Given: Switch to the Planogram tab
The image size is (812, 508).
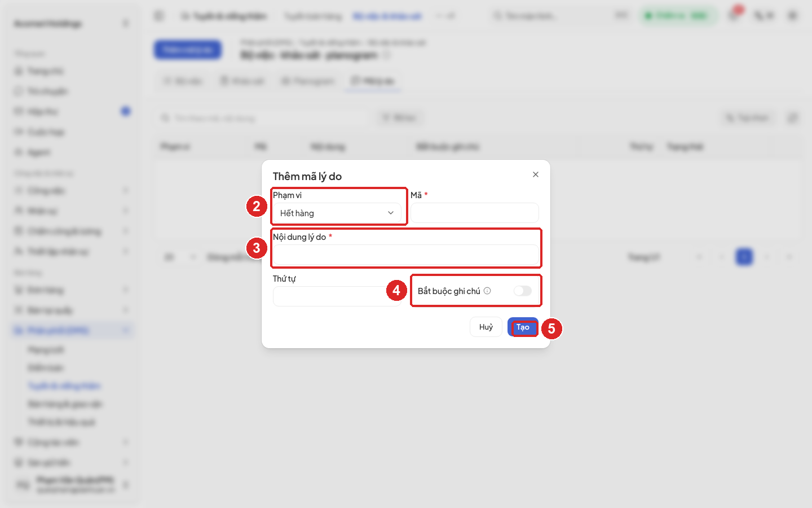Looking at the screenshot, I should click(x=308, y=81).
